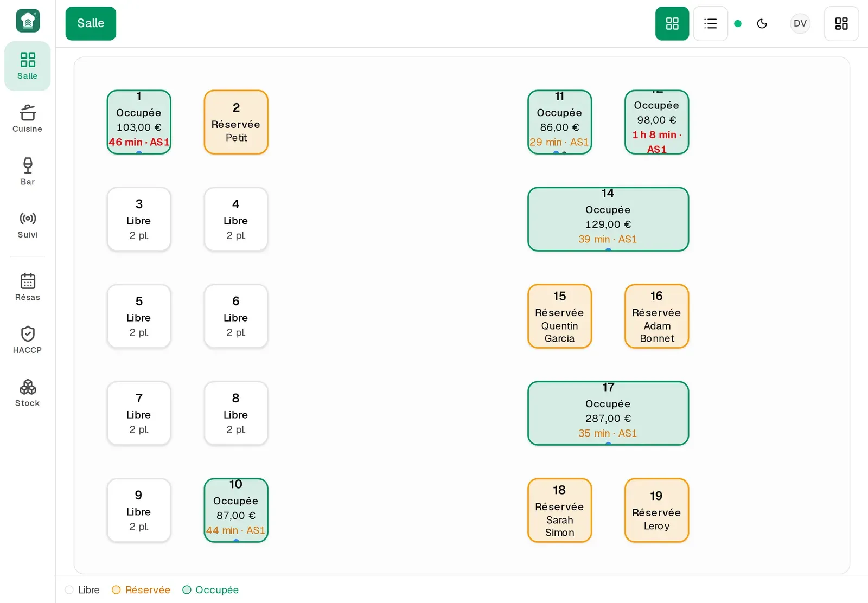This screenshot has width=868, height=603.
Task: Open table 19 reserved Leroy
Action: pos(657,510)
